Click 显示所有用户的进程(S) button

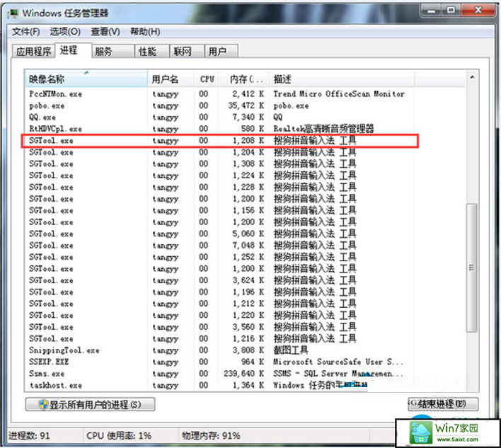(90, 405)
